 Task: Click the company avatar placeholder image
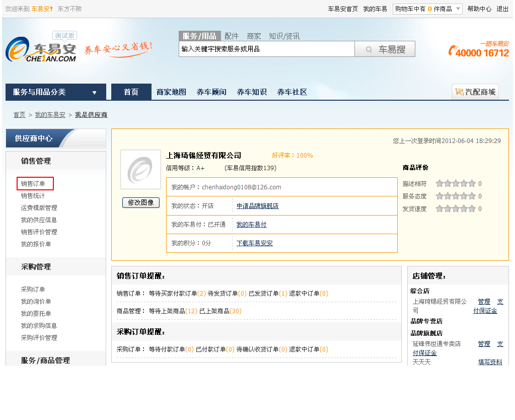[140, 170]
